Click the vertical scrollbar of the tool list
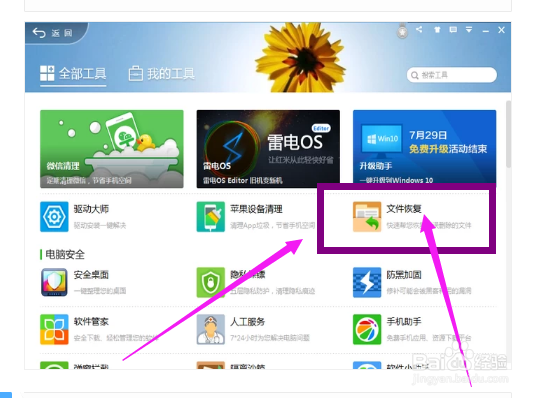 (x=508, y=134)
